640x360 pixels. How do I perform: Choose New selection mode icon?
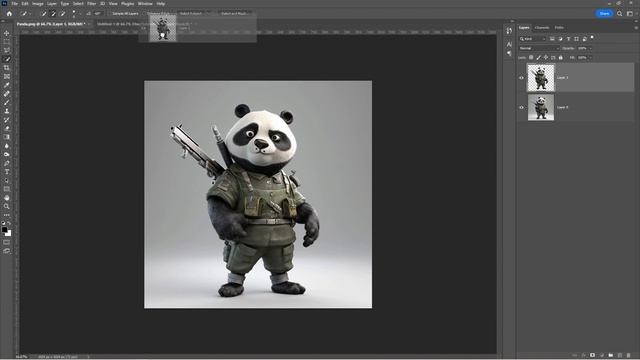coord(44,13)
